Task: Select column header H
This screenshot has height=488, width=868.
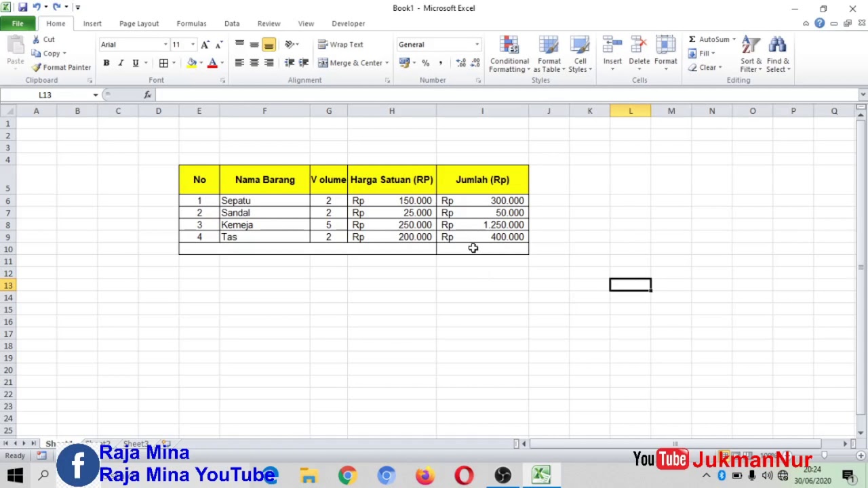Action: tap(391, 111)
